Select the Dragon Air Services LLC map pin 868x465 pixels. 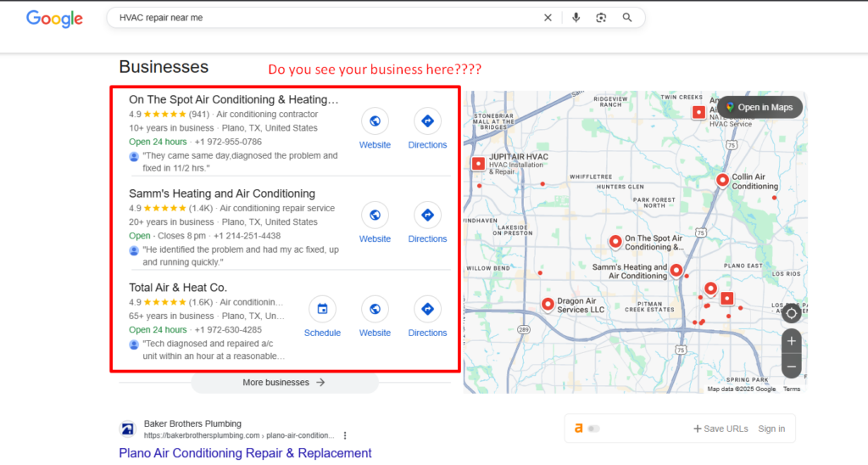coord(548,304)
